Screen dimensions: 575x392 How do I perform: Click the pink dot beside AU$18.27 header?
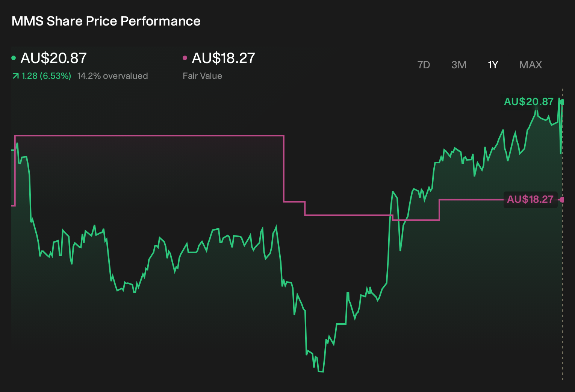(185, 58)
